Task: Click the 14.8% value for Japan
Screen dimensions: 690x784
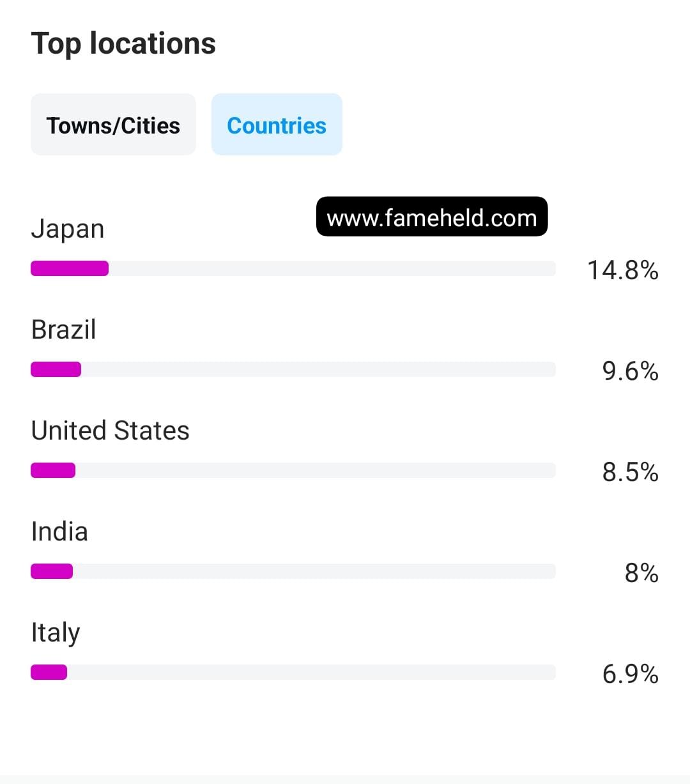Action: click(x=623, y=270)
